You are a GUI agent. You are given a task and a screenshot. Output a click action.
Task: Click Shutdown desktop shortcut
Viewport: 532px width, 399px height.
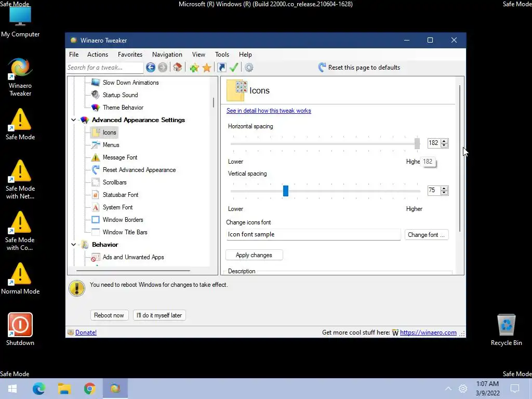[20, 329]
